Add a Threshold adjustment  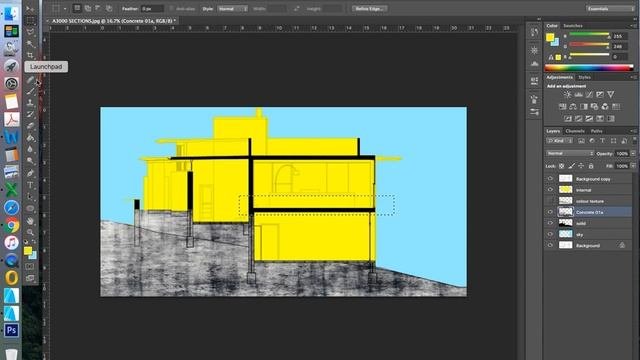point(589,118)
